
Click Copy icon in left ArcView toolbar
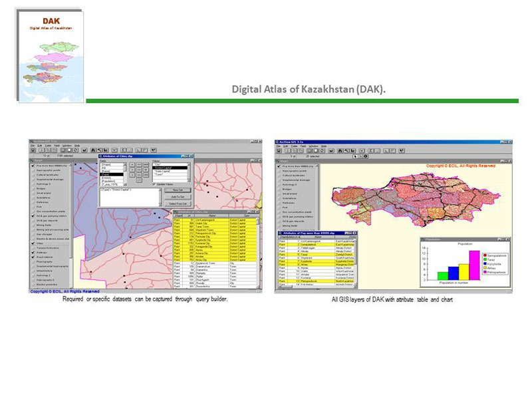tap(48, 150)
